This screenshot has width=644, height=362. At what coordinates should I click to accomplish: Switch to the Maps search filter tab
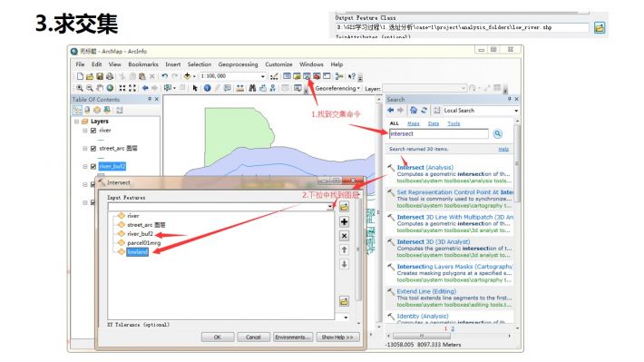click(x=414, y=123)
